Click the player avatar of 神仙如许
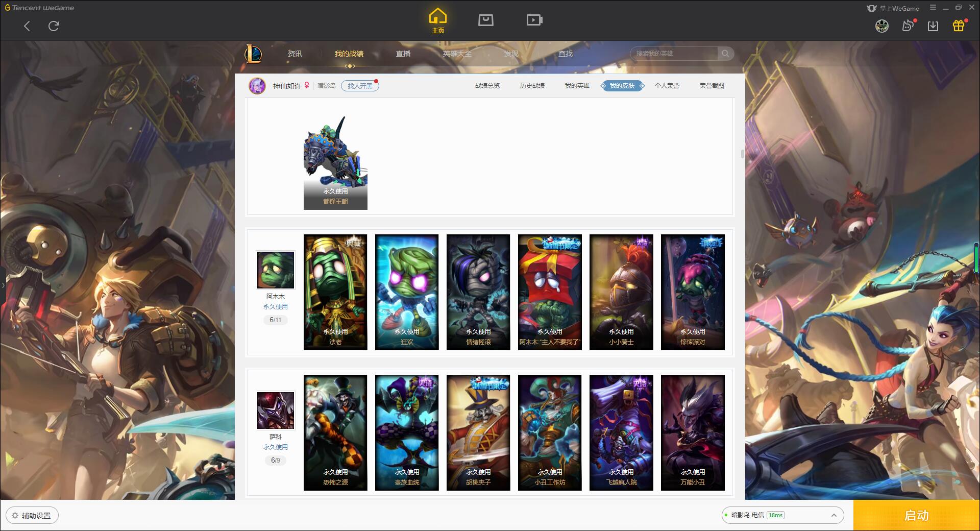 click(x=257, y=86)
